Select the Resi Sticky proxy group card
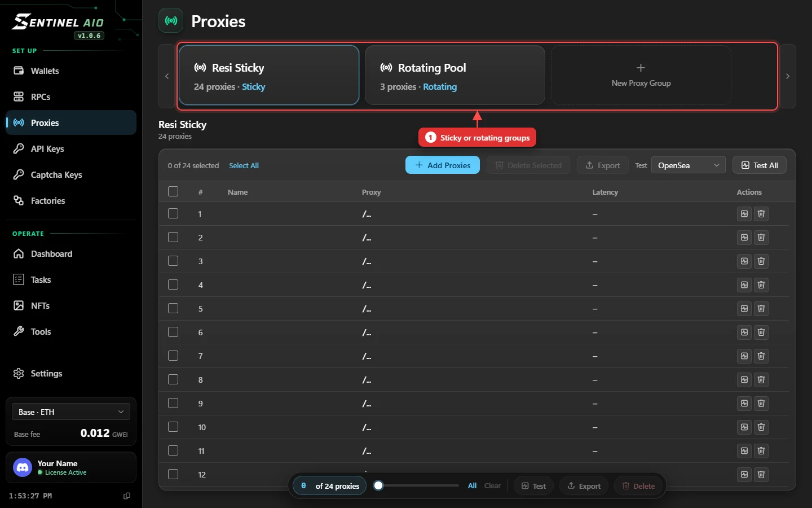This screenshot has height=508, width=812. pyautogui.click(x=269, y=75)
